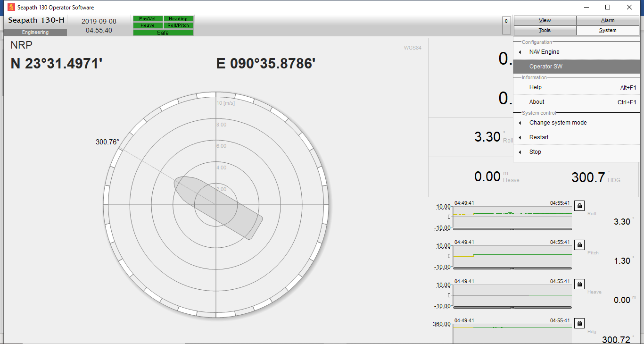The image size is (644, 344).
Task: Click the Pos/Vel green status indicator
Action: 148,19
